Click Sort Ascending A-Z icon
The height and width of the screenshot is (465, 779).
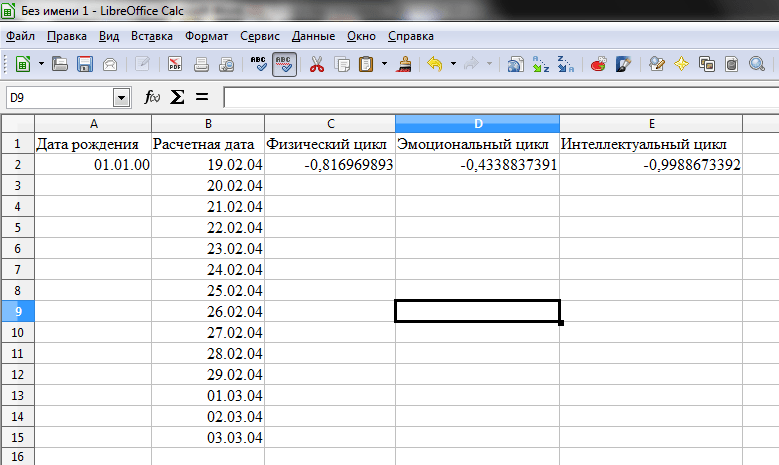(x=541, y=64)
